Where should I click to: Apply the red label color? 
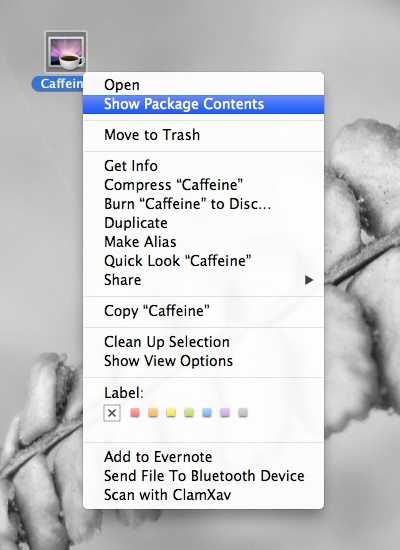coord(135,412)
